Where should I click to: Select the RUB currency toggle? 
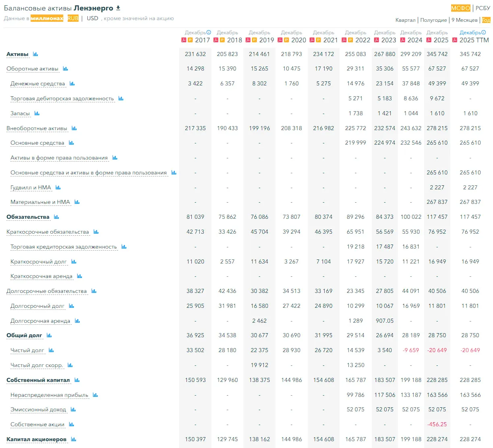click(73, 18)
